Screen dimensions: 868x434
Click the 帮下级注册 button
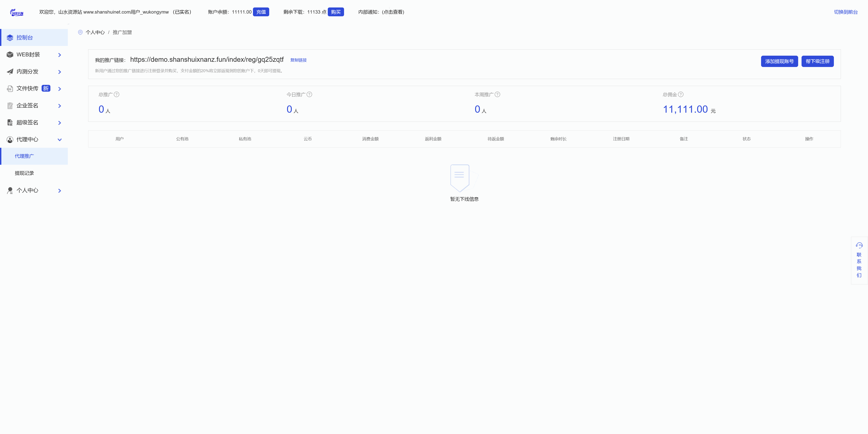[817, 61]
